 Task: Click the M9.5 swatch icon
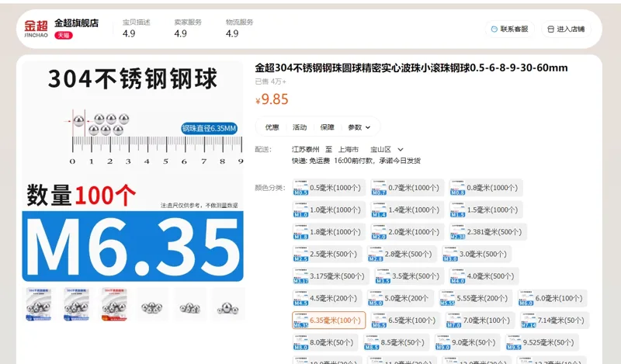tap(514, 342)
